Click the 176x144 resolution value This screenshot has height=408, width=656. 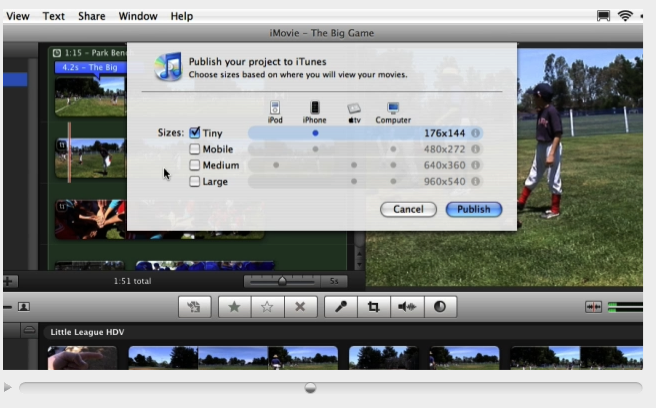444,133
